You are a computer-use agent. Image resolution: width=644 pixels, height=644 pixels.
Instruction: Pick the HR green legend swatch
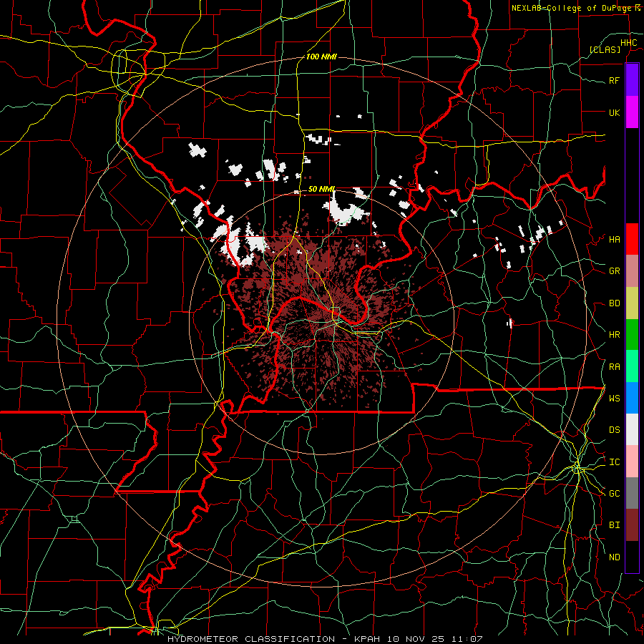pyautogui.click(x=632, y=335)
